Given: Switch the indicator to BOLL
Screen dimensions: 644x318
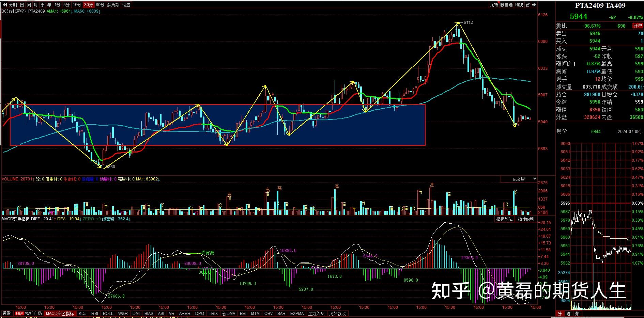Looking at the screenshot, I should [x=108, y=313].
